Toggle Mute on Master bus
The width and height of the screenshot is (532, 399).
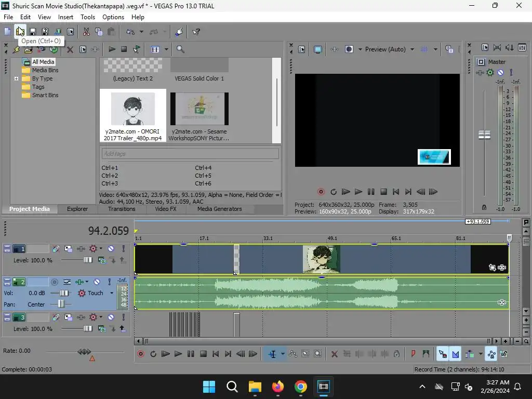pos(500,72)
